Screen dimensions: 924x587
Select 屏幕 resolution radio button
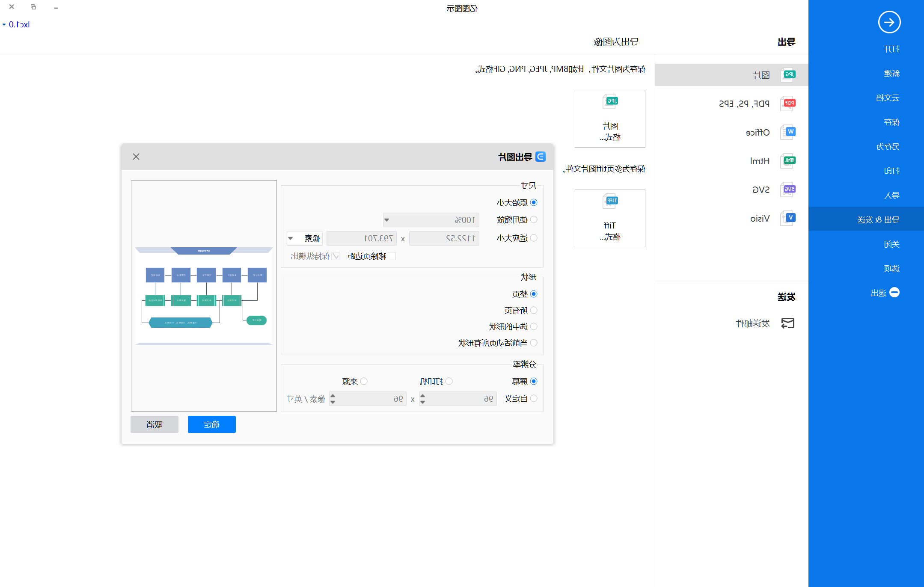(533, 381)
